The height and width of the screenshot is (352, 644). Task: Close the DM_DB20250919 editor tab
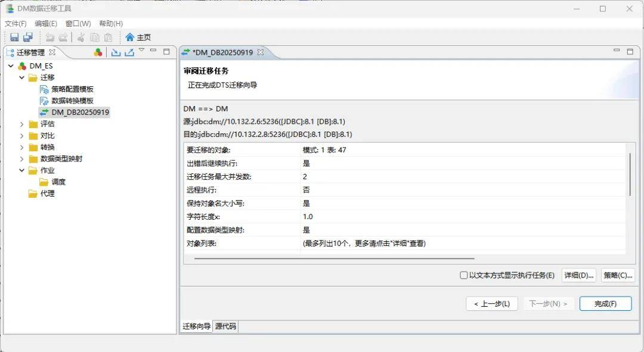click(x=261, y=52)
